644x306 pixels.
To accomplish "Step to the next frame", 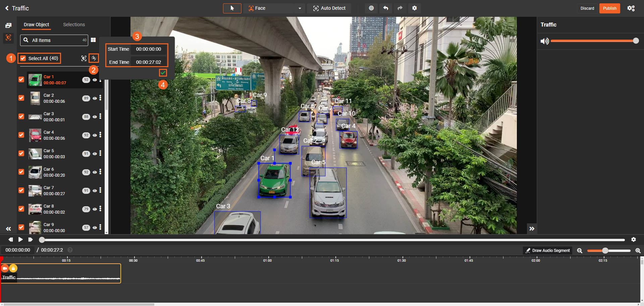I will click(31, 239).
